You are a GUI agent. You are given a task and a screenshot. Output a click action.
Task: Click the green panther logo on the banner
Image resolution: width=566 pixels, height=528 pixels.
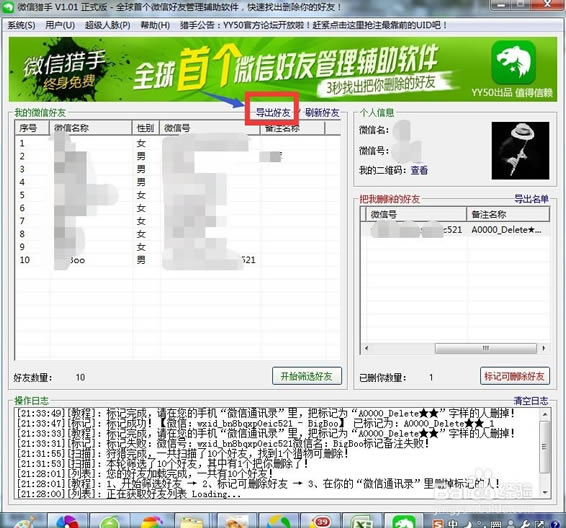tap(513, 62)
